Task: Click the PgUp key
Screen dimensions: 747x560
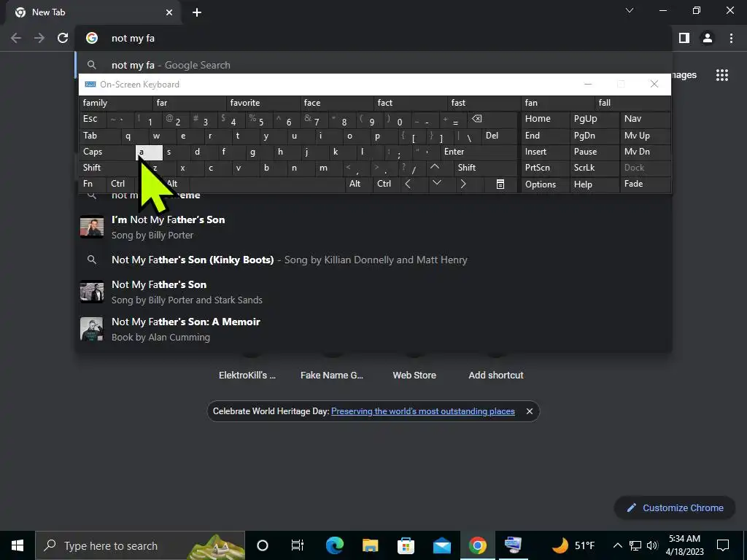Action: click(594, 119)
